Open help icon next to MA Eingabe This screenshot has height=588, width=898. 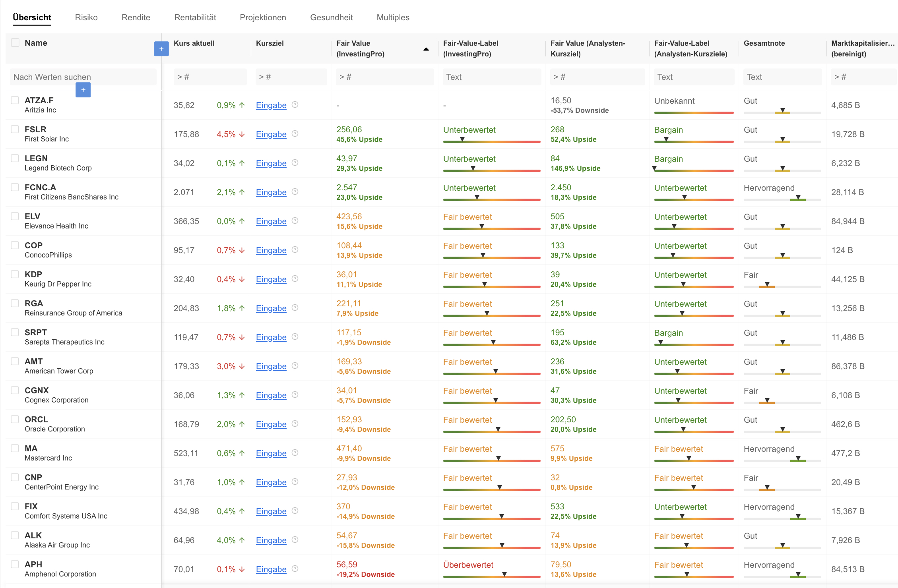(295, 453)
